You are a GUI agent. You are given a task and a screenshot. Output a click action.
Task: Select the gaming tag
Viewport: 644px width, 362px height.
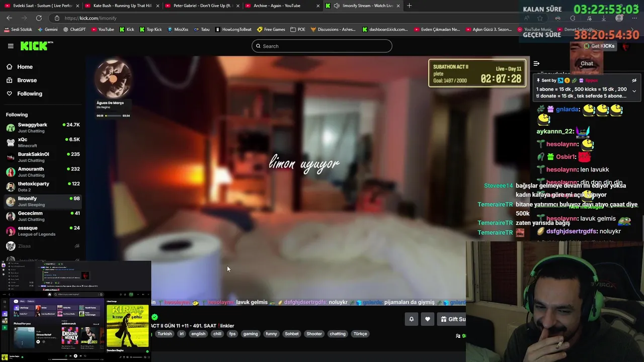[251, 334]
